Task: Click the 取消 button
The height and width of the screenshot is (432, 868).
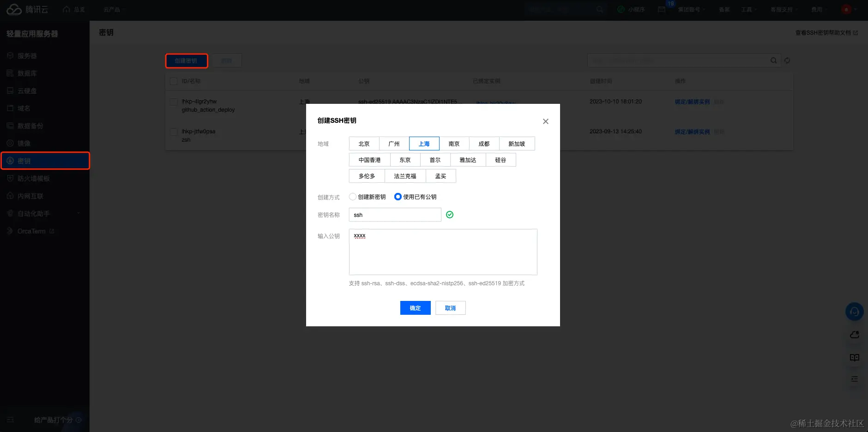Action: pos(451,308)
